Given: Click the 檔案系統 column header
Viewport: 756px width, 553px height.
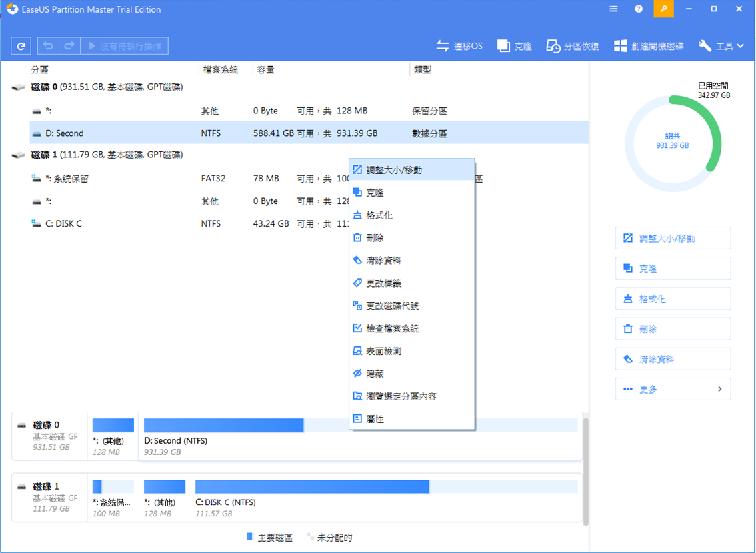Looking at the screenshot, I should click(x=221, y=69).
